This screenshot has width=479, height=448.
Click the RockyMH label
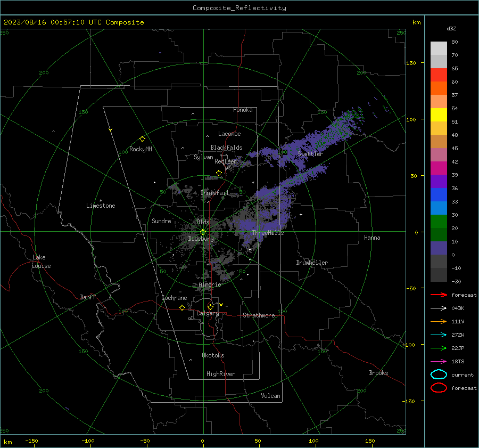[x=141, y=149]
